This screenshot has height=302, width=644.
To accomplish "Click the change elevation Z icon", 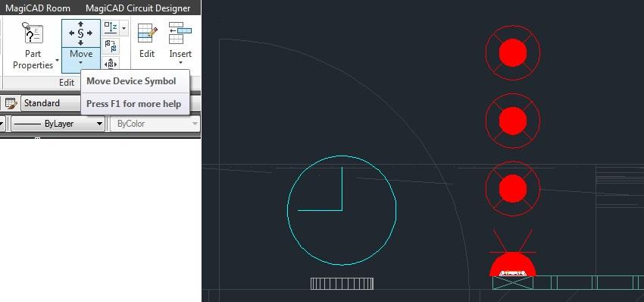I will click(111, 28).
